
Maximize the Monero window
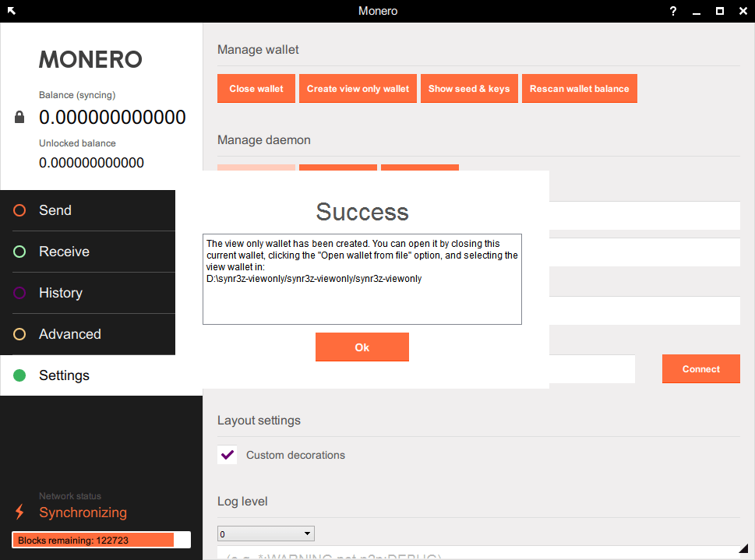[720, 11]
